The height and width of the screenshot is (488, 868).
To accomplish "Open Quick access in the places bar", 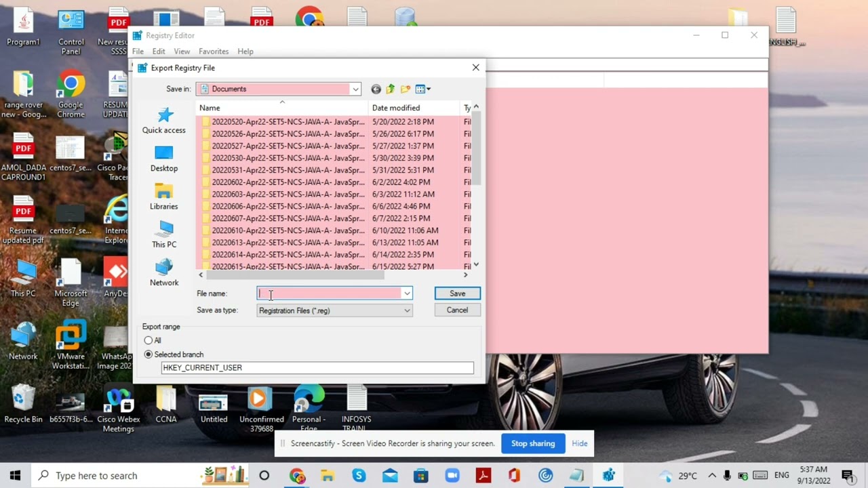I will point(163,120).
